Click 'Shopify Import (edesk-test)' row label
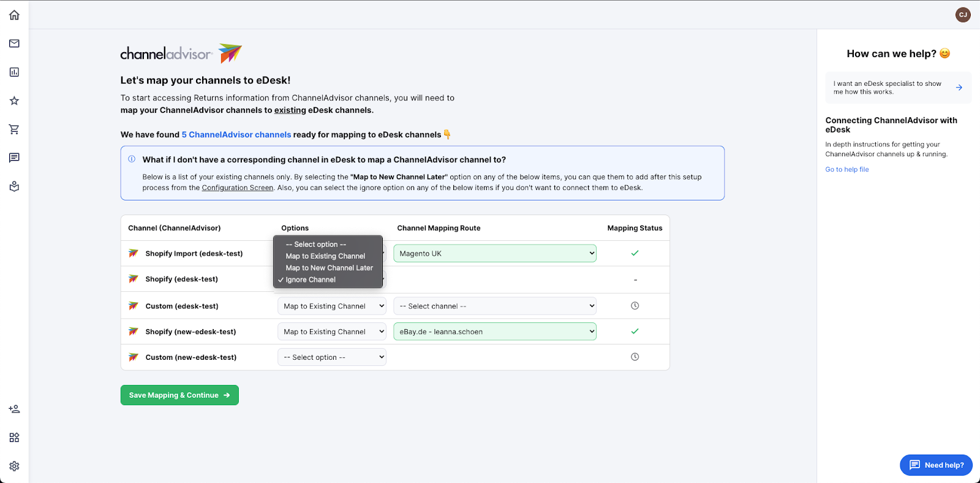This screenshot has height=483, width=980. tap(194, 254)
